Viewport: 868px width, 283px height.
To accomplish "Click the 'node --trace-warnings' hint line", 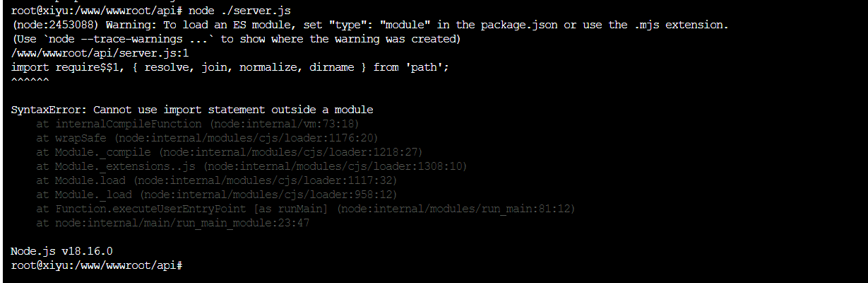I will [236, 39].
